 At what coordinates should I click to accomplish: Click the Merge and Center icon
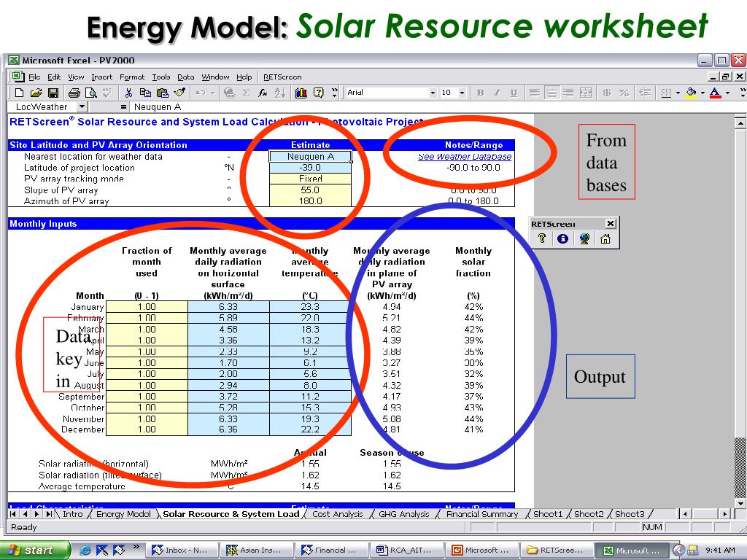coord(586,93)
